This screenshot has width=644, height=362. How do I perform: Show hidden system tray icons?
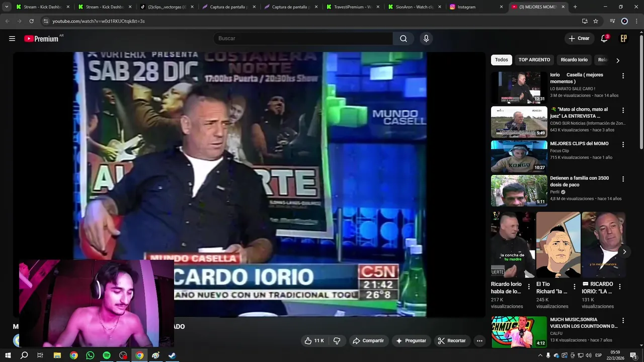[540, 355]
